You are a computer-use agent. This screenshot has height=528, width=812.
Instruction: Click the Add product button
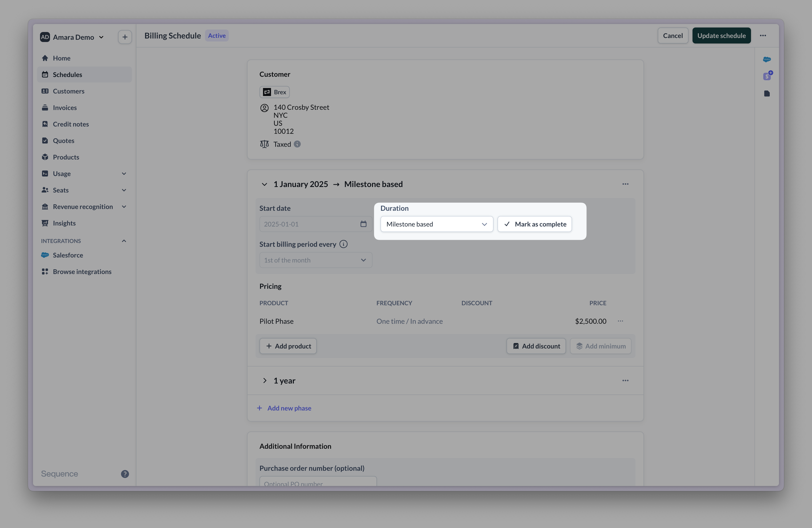(288, 346)
